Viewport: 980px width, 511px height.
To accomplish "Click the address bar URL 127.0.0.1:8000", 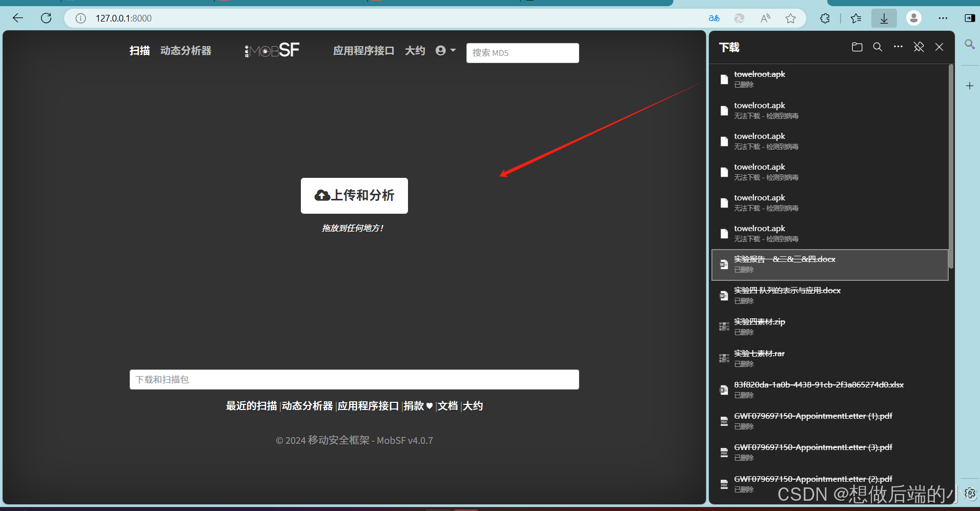I will click(124, 18).
